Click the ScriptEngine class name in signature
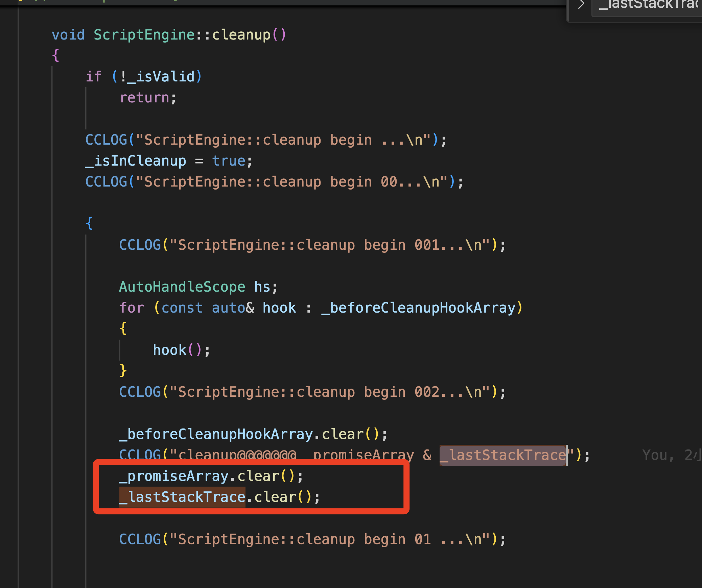 (x=144, y=35)
